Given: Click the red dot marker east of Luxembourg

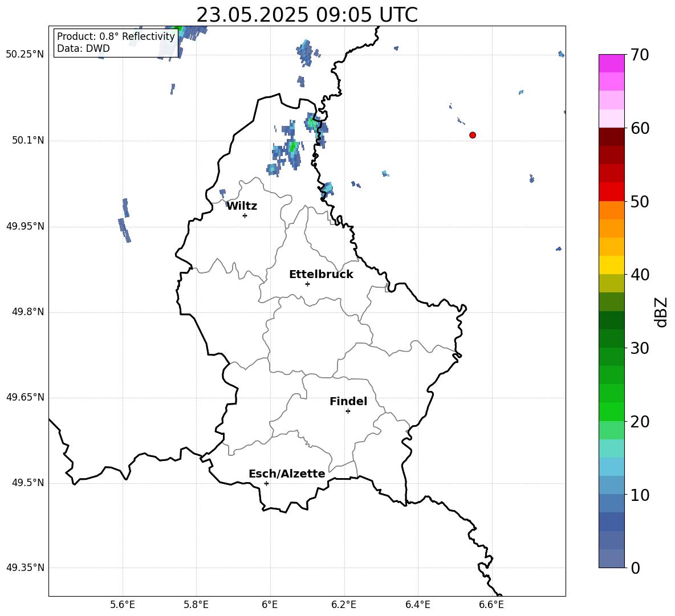Looking at the screenshot, I should tap(472, 135).
